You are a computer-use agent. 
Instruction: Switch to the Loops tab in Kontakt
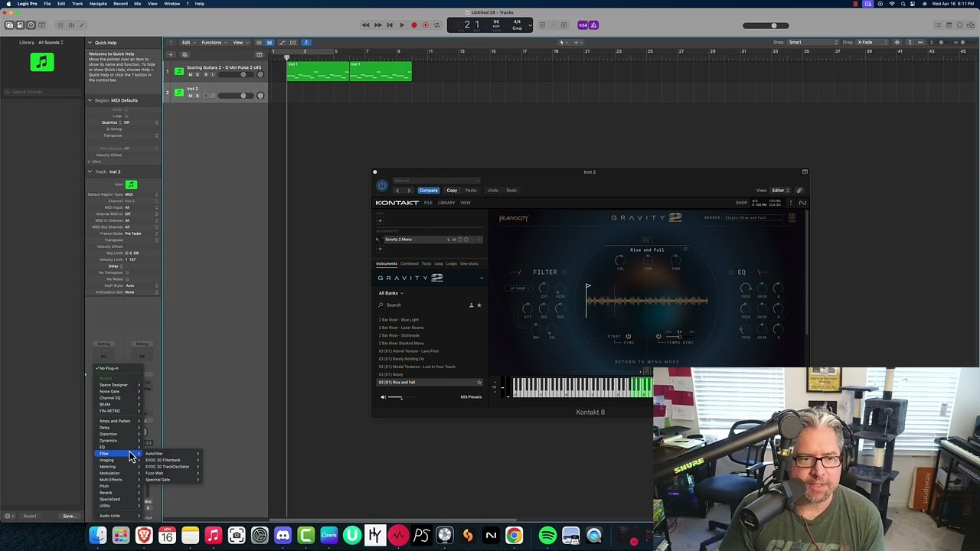click(451, 264)
